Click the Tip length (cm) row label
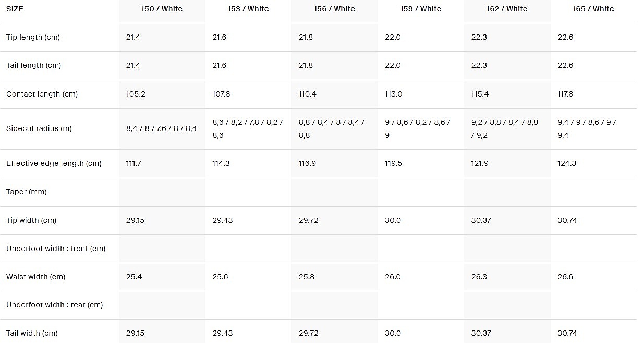Viewport: 644px width, 343px height. (x=33, y=37)
